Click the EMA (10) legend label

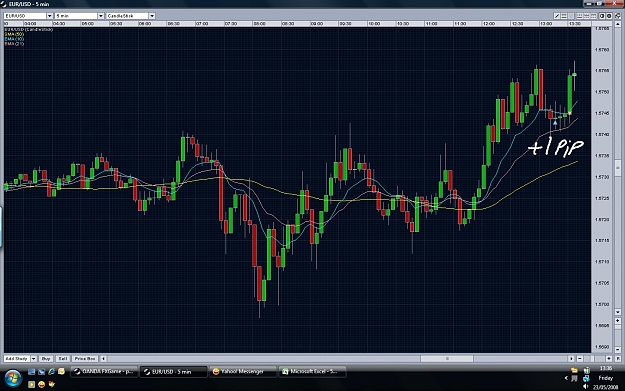click(14, 39)
